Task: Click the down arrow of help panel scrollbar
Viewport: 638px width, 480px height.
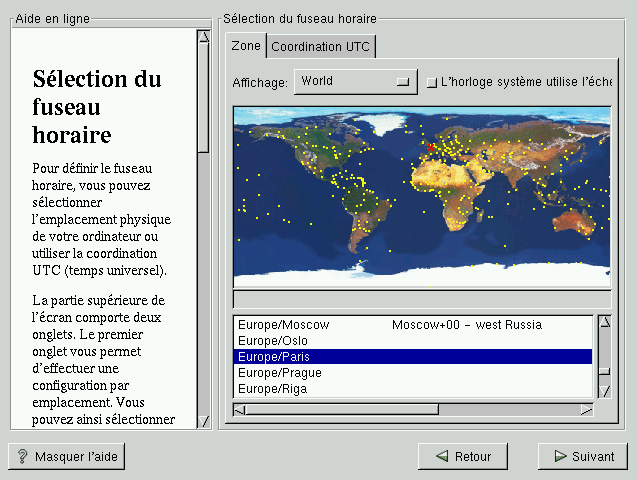Action: coord(203,421)
